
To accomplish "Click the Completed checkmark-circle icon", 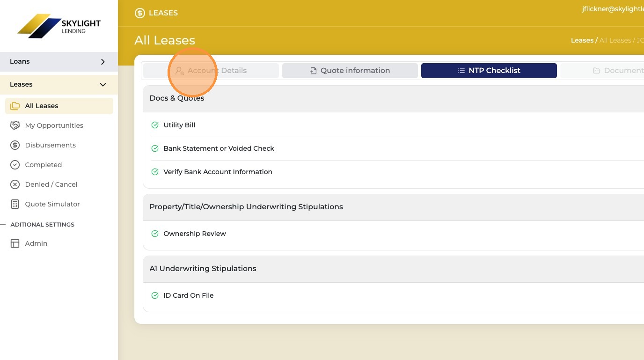I will coord(15,165).
